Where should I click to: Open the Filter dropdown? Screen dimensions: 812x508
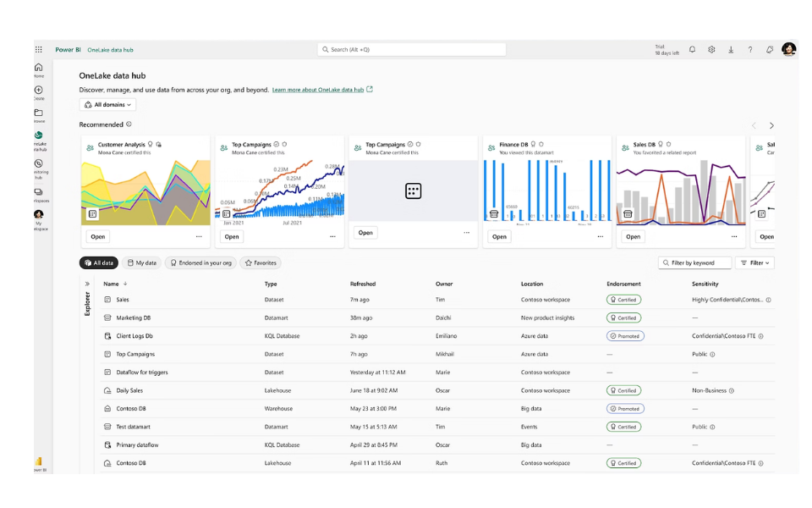point(755,262)
